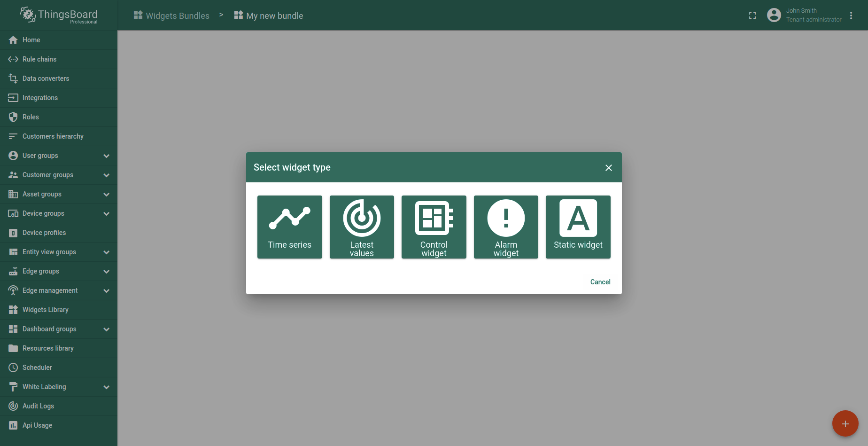Viewport: 868px width, 446px height.
Task: Open Api Usage menu item
Action: (59, 425)
